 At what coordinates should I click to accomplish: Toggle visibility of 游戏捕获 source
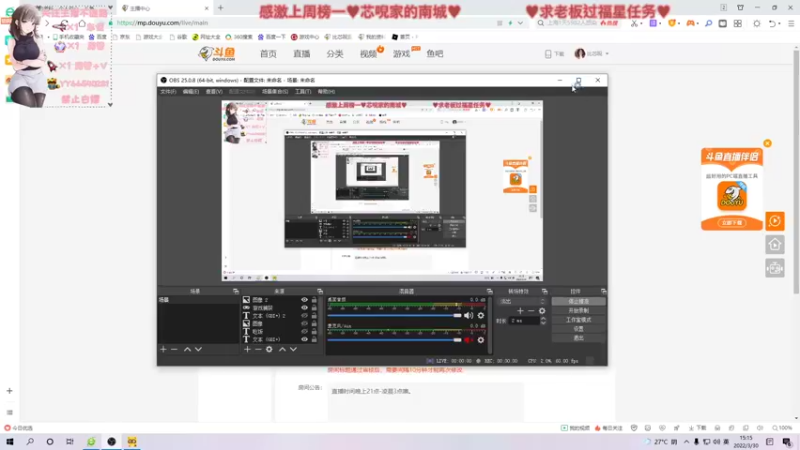click(305, 308)
